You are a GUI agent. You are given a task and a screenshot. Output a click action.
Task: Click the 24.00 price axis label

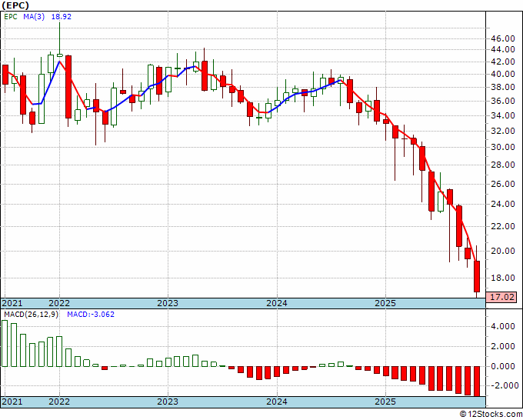click(x=503, y=204)
